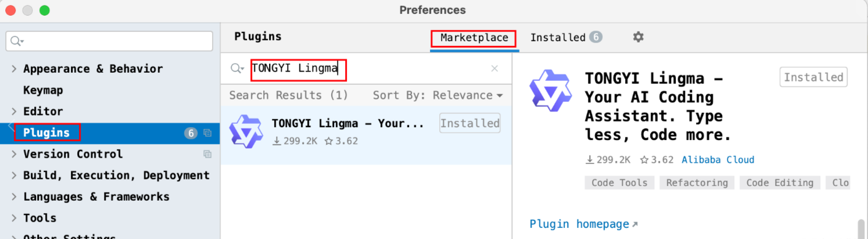Click the large TONGYI Lingma logo in details
Viewport: 868px width, 239px height.
[x=551, y=91]
